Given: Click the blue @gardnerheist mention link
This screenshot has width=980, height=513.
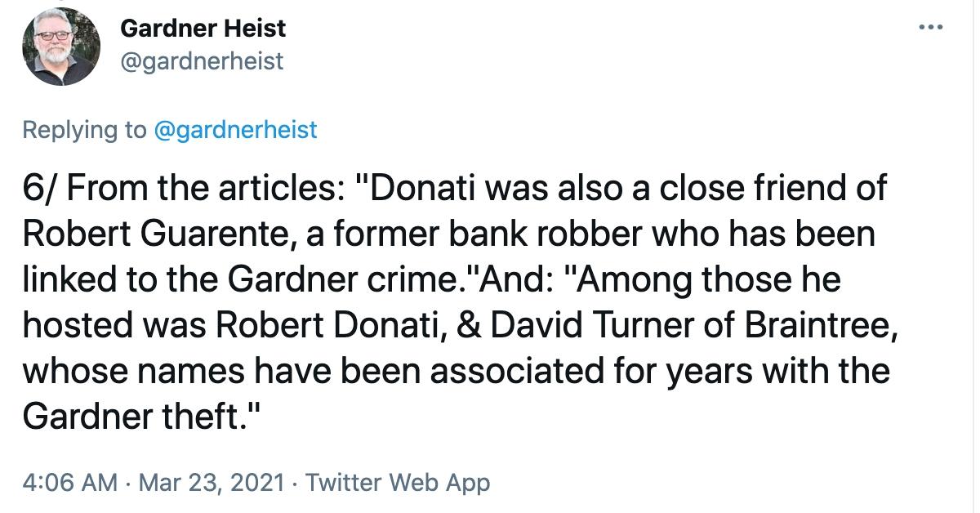Looking at the screenshot, I should point(237,128).
